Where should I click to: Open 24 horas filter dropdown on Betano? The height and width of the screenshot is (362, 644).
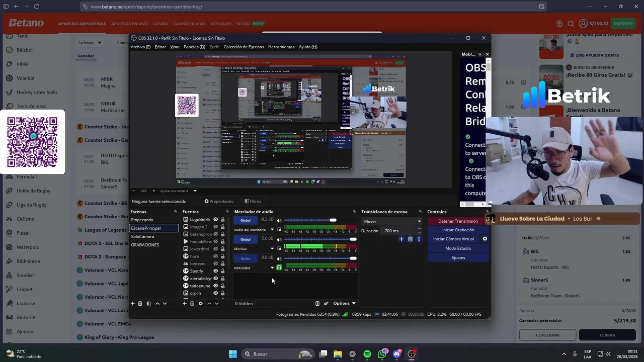(x=90, y=43)
